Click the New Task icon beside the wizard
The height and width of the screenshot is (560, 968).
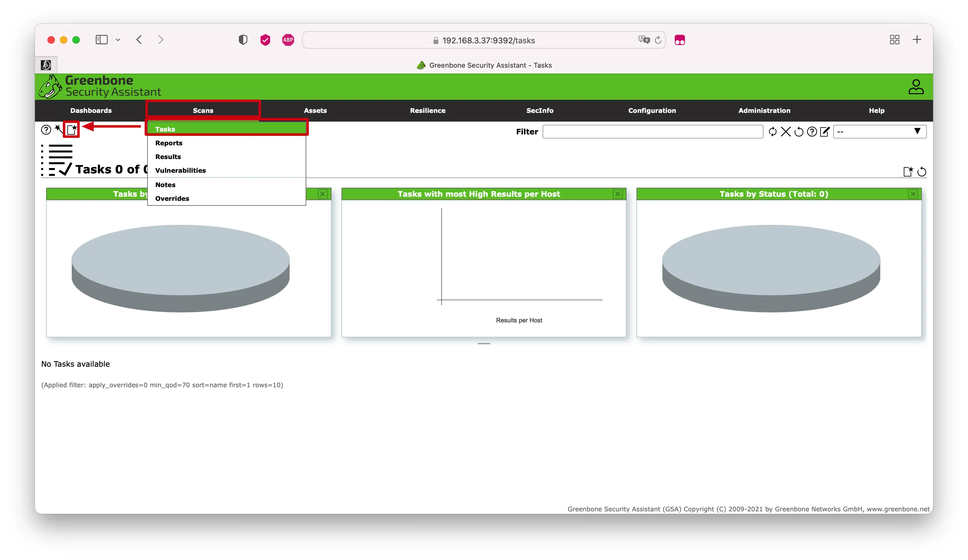[x=71, y=129]
